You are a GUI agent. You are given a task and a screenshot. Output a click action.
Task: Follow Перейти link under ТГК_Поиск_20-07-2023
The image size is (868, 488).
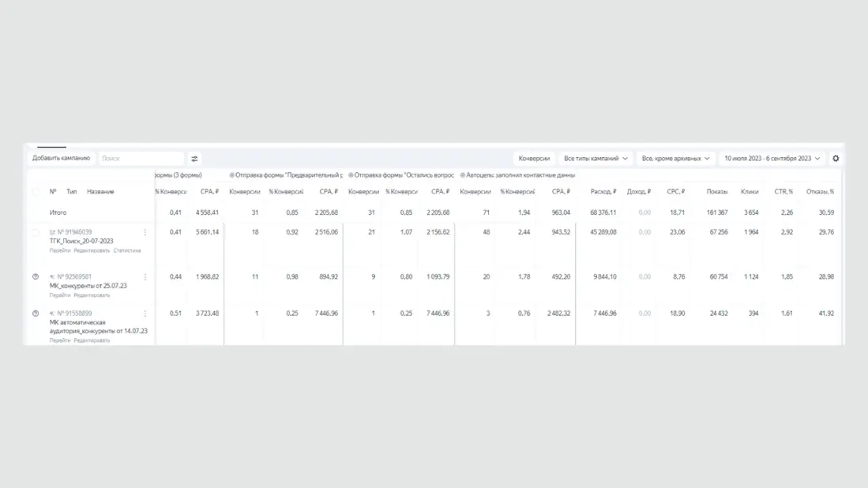[60, 250]
